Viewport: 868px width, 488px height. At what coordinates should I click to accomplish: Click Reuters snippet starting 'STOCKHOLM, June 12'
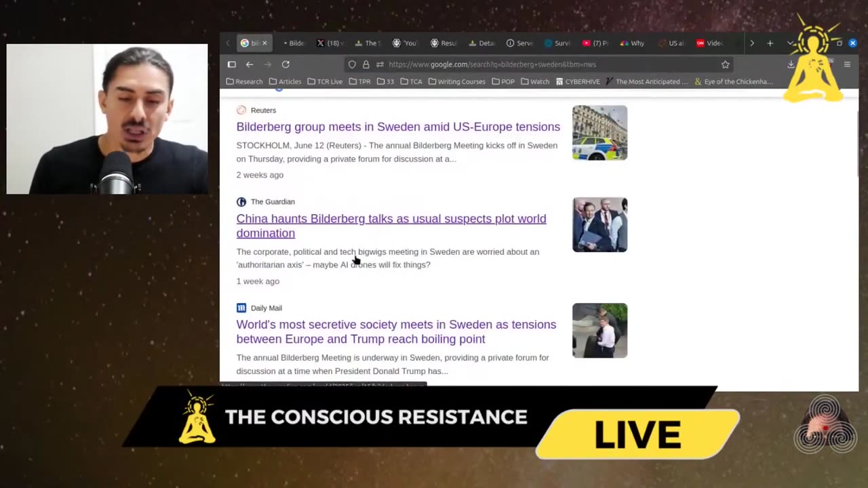397,152
